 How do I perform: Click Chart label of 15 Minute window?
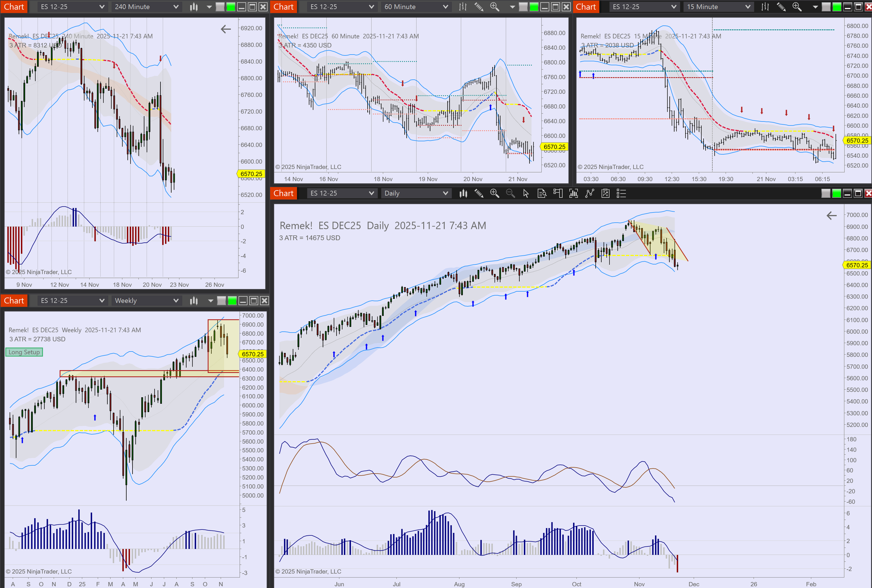pyautogui.click(x=586, y=7)
